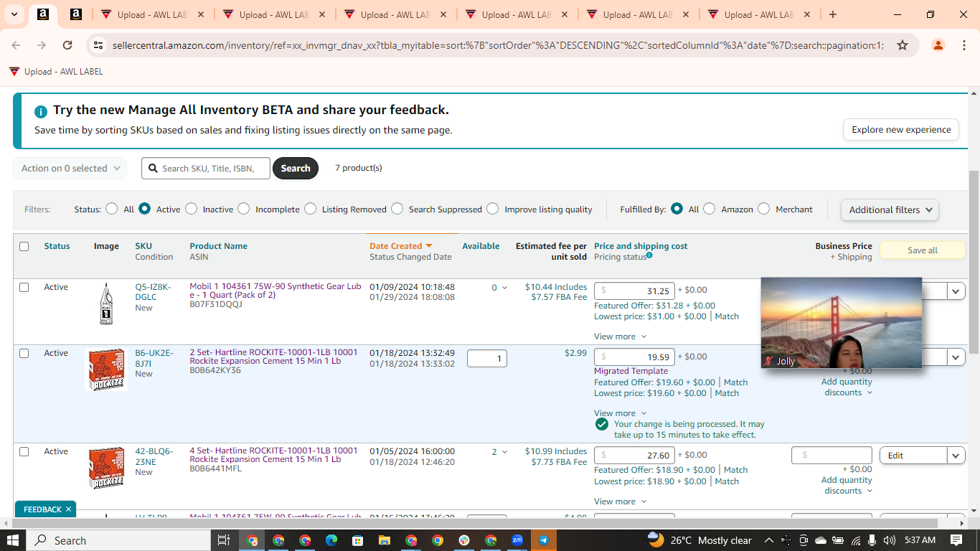The height and width of the screenshot is (551, 980).
Task: Expand the Additional filters dropdown
Action: click(x=890, y=209)
